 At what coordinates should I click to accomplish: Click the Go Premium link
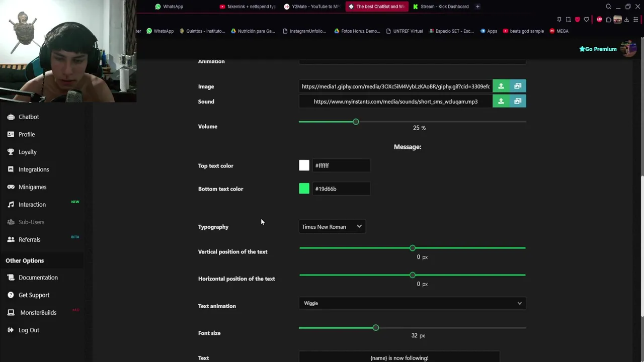tap(598, 49)
